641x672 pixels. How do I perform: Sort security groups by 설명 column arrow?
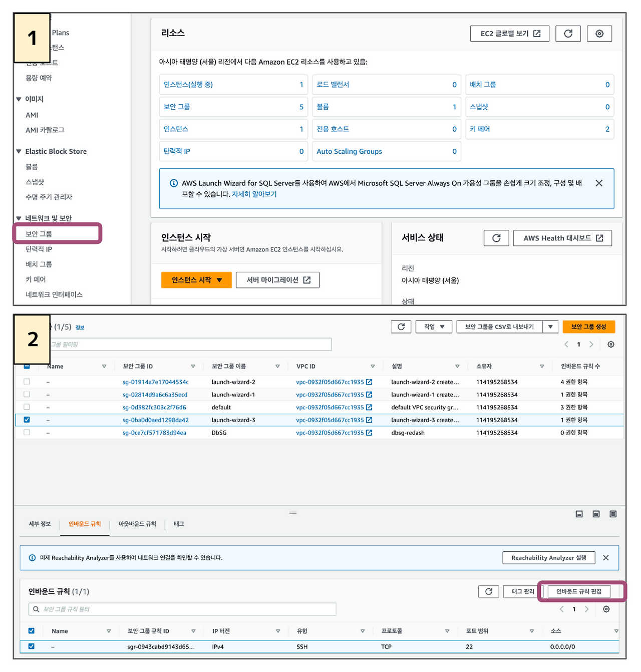tap(457, 367)
